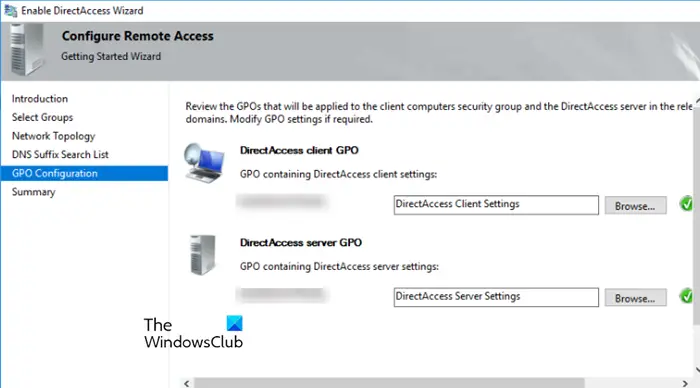Click the DirectAccess client laptop icon
Viewport: 700px width, 388px height.
[x=204, y=163]
